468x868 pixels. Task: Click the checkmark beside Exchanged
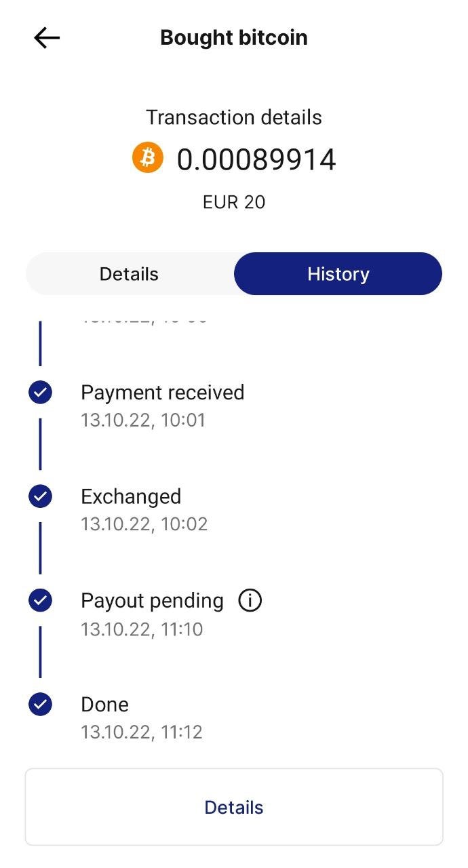[x=40, y=496]
